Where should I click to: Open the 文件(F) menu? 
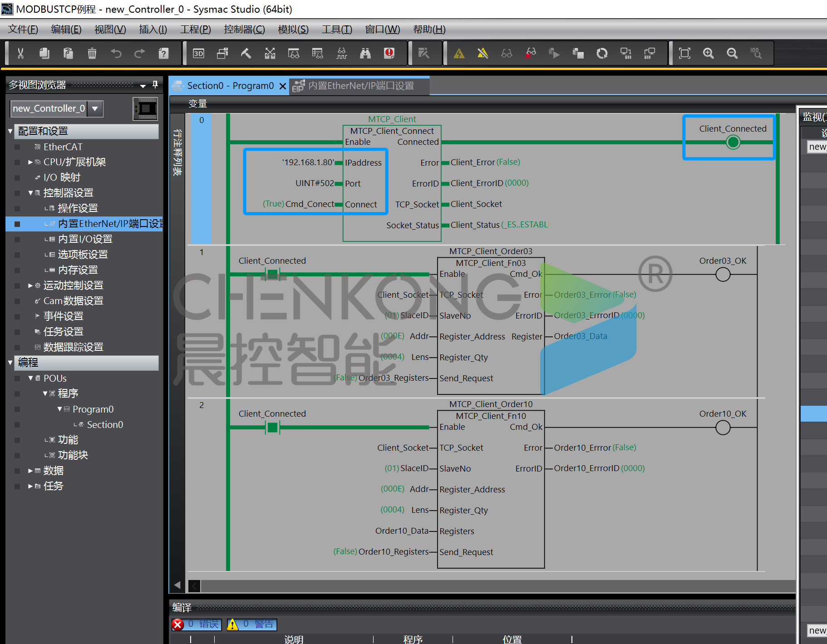[x=23, y=29]
